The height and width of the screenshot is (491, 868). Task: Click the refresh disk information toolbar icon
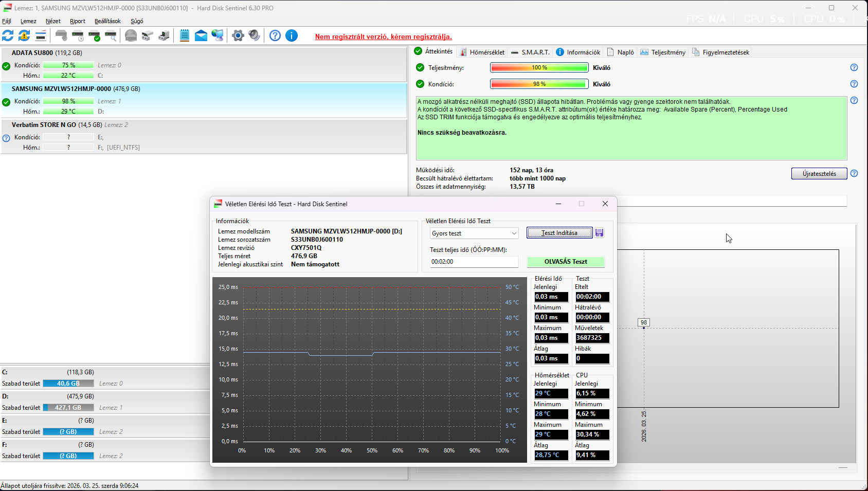point(8,35)
